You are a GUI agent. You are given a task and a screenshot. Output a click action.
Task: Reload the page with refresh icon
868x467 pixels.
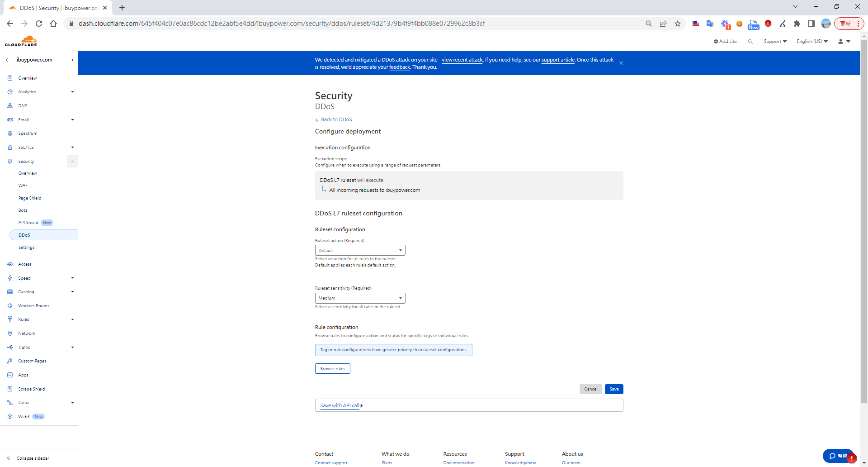(39, 24)
